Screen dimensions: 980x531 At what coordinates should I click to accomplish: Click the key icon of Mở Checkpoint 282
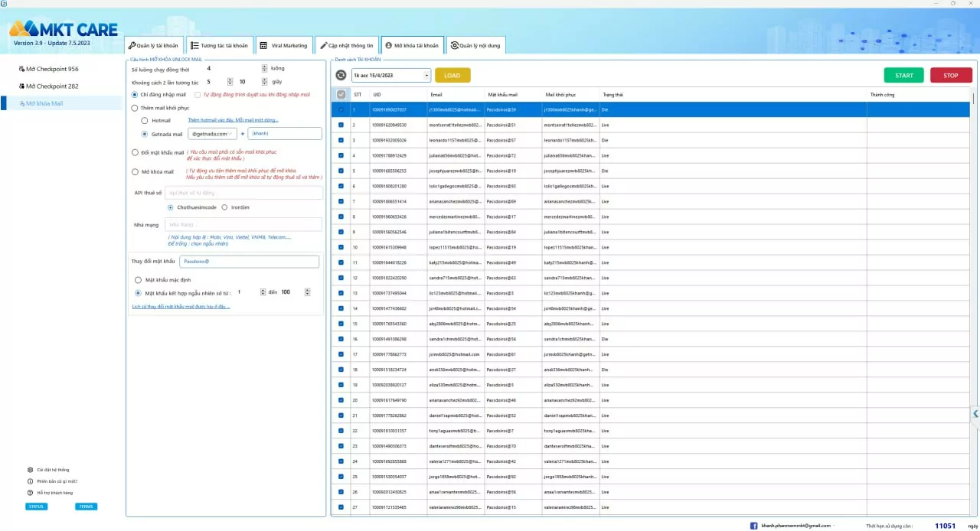21,86
